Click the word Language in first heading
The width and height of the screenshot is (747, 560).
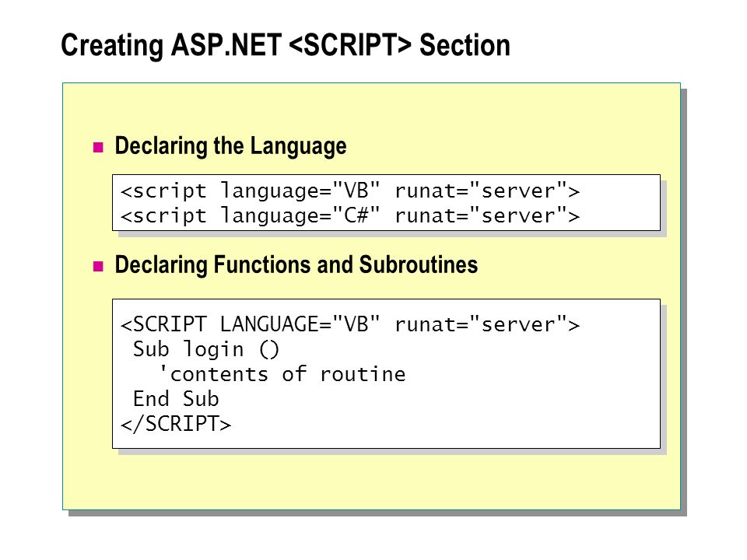point(298,147)
